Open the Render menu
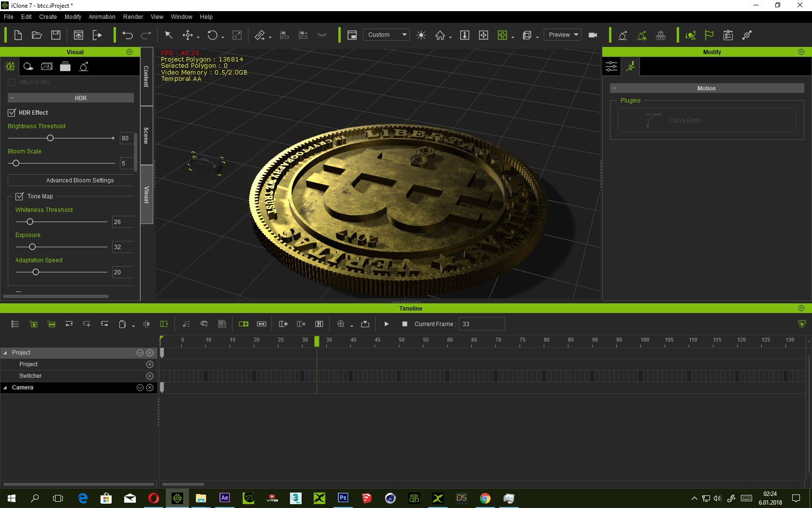812x508 pixels. pos(133,16)
